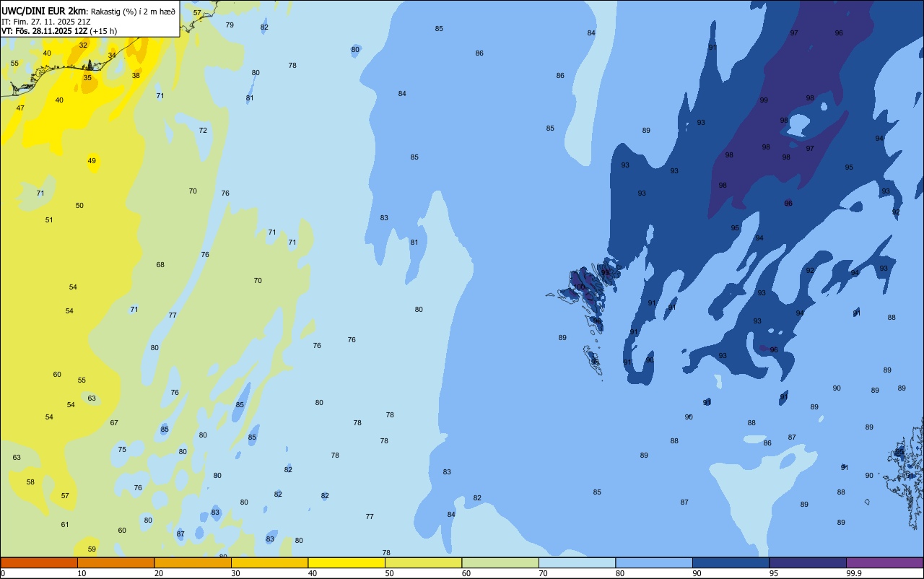
Task: Select the '58' map value
Action: [30, 482]
